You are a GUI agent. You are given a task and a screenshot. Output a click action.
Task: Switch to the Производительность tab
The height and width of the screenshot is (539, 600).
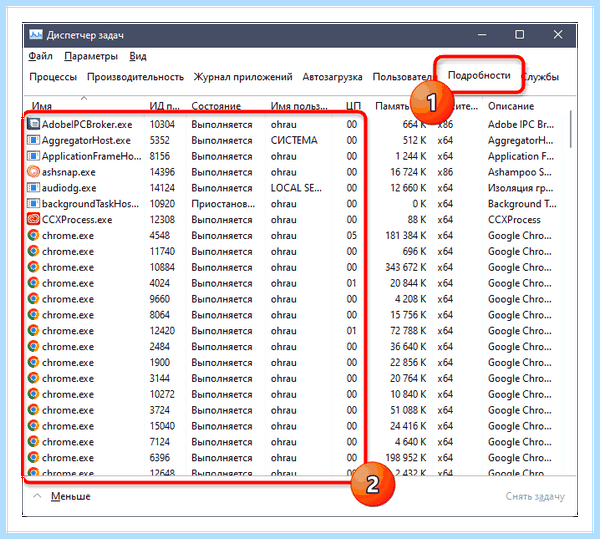135,77
